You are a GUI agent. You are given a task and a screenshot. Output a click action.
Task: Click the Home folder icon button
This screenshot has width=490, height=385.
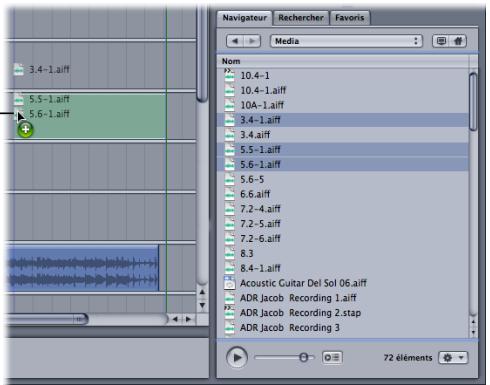pyautogui.click(x=458, y=41)
